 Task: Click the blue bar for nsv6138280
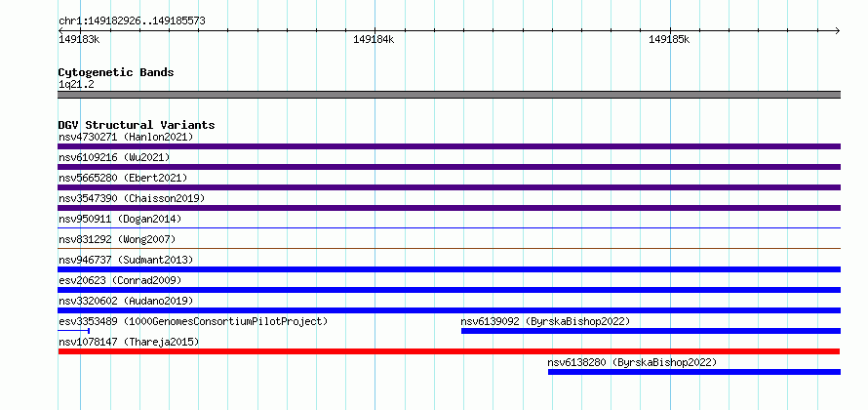tap(694, 372)
